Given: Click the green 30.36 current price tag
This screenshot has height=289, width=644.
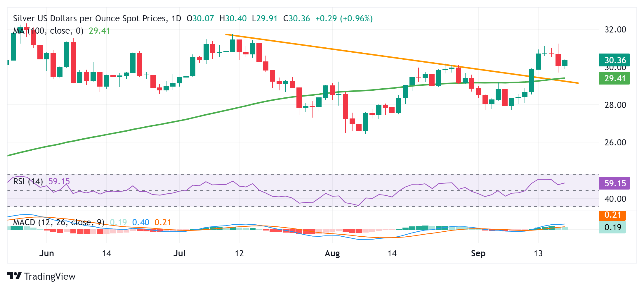Looking at the screenshot, I should (x=614, y=60).
